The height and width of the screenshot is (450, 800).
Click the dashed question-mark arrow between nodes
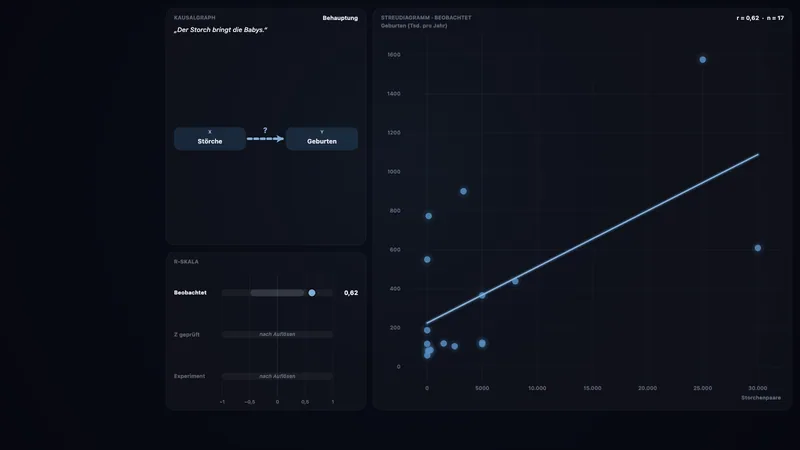pyautogui.click(x=265, y=138)
